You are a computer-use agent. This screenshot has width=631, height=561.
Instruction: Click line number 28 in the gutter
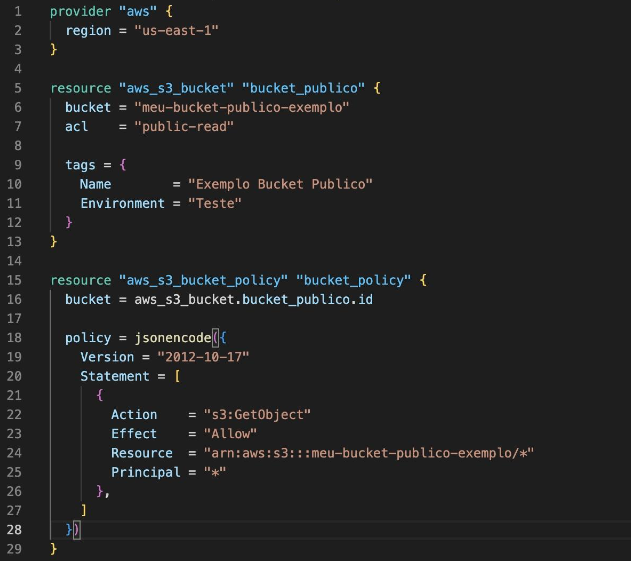pyautogui.click(x=14, y=530)
